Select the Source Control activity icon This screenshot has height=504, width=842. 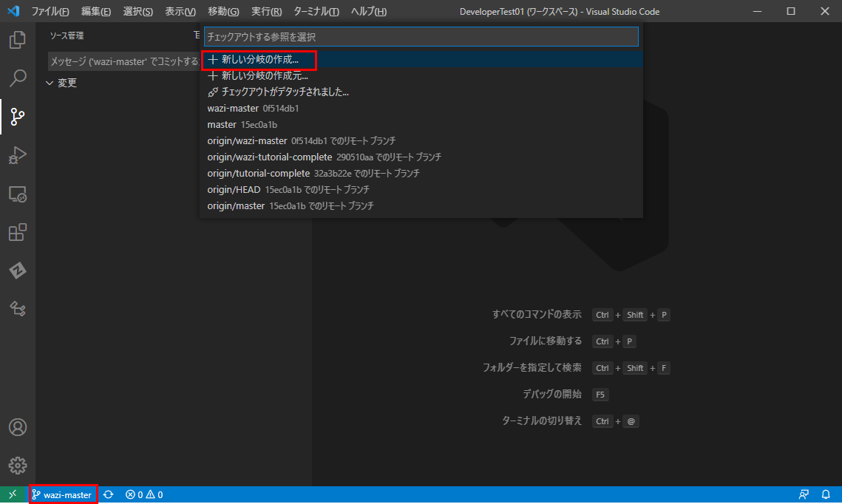coord(18,117)
